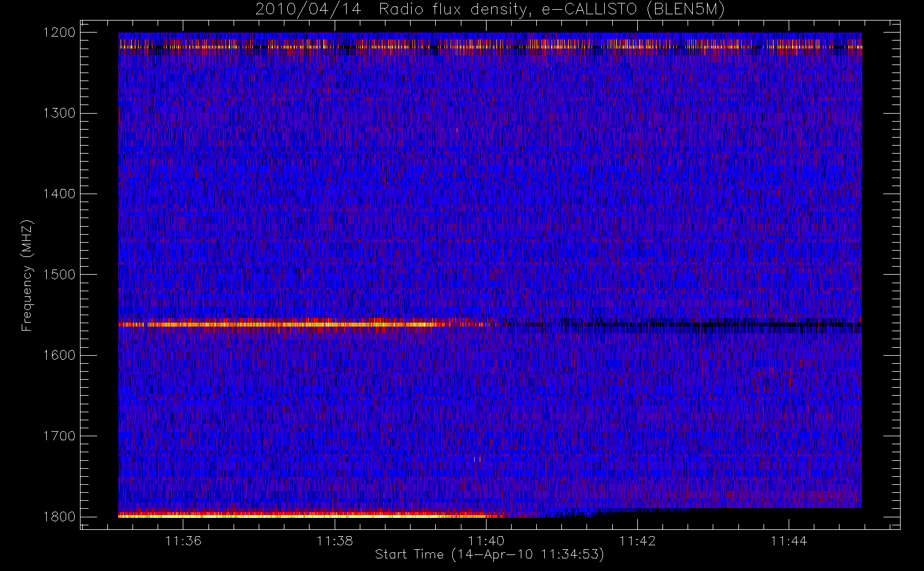Click the interference line near 1215 MHz

(x=490, y=46)
